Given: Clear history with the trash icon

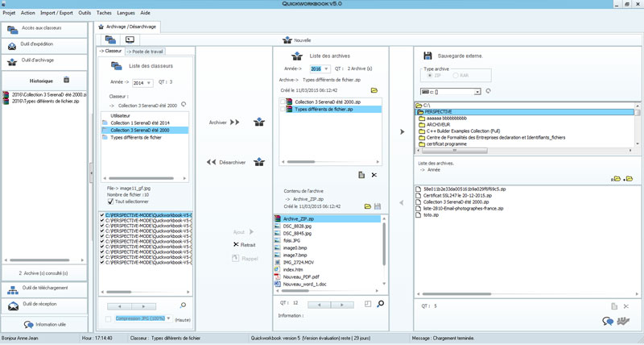Looking at the screenshot, I should pos(67,80).
